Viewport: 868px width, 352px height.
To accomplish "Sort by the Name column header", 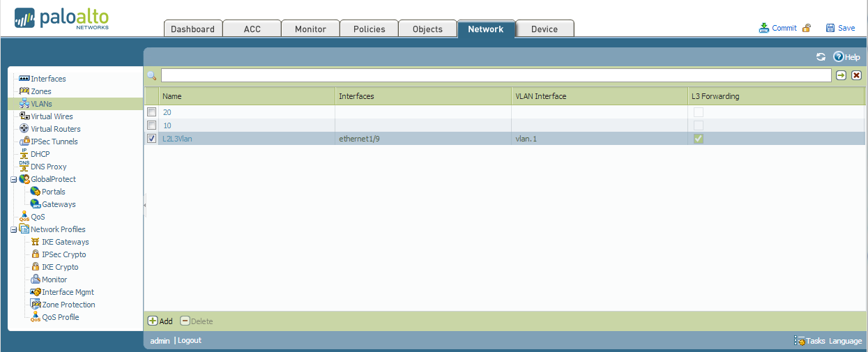I will [x=247, y=96].
